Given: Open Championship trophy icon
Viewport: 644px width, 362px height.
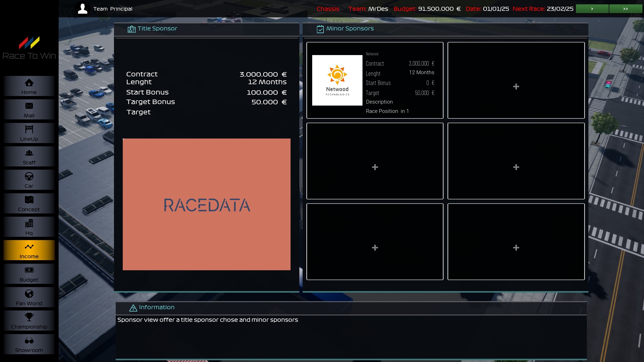Looking at the screenshot, I should pos(29,317).
